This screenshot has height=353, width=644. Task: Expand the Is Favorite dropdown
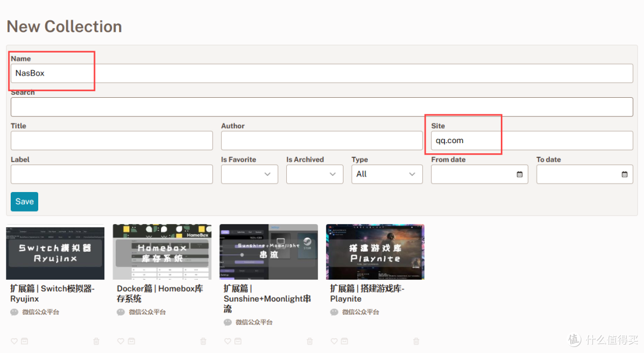click(249, 174)
